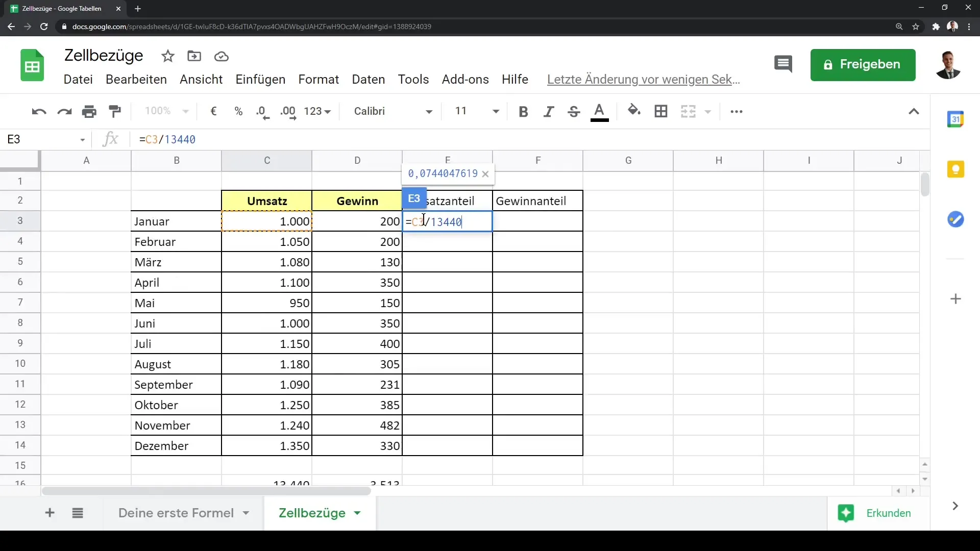Toggle strikethrough formatting
Image resolution: width=980 pixels, height=551 pixels.
[x=574, y=111]
